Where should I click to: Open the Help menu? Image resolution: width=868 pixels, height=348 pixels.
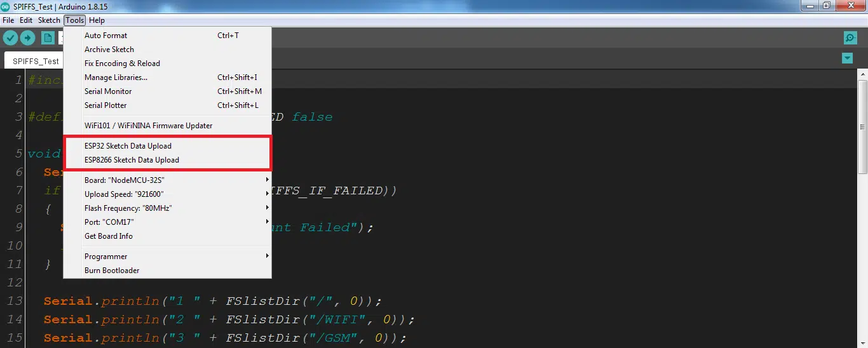(97, 20)
